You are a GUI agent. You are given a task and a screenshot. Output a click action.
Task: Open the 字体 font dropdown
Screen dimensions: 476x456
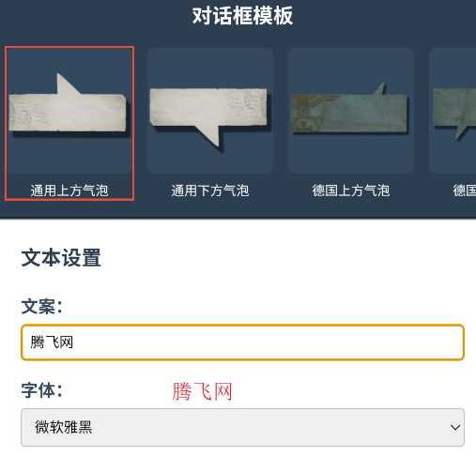point(242,427)
